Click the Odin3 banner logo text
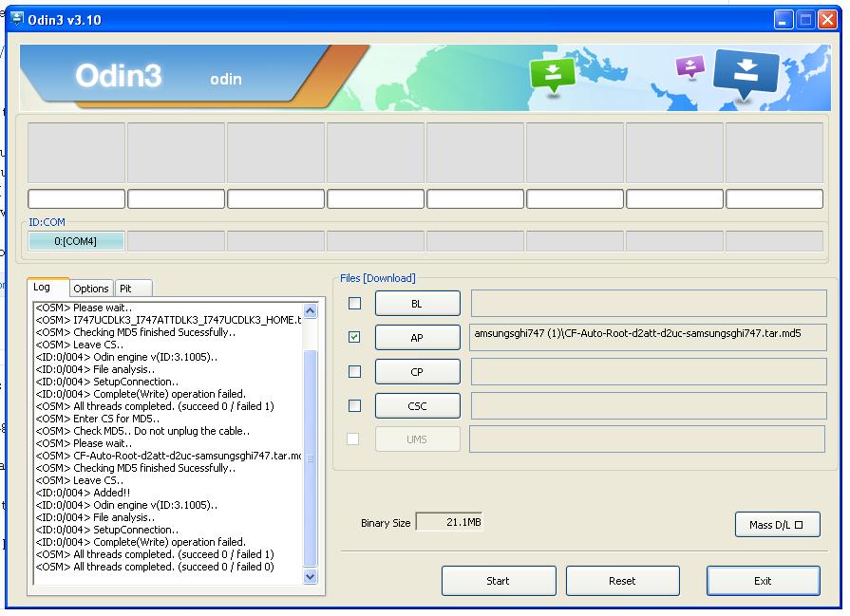Image resolution: width=850 pixels, height=616 pixels. (118, 75)
